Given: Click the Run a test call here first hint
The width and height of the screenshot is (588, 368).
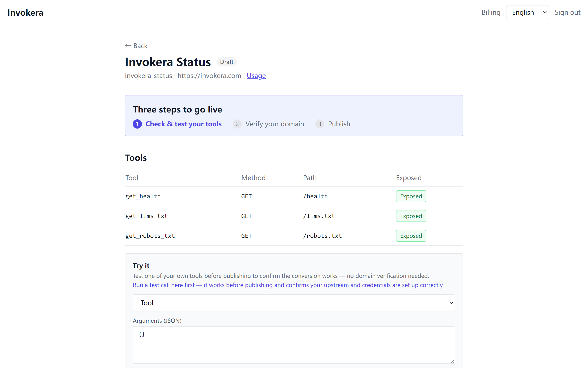Looking at the screenshot, I should [288, 285].
